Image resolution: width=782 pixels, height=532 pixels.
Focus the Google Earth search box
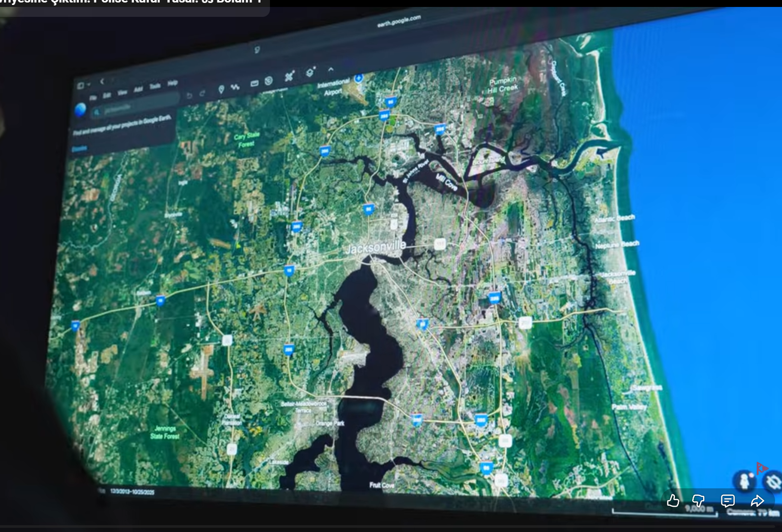[x=135, y=105]
